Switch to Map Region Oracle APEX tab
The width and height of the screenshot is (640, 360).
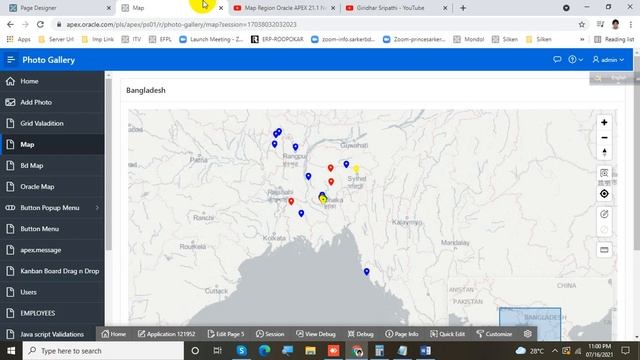(284, 8)
